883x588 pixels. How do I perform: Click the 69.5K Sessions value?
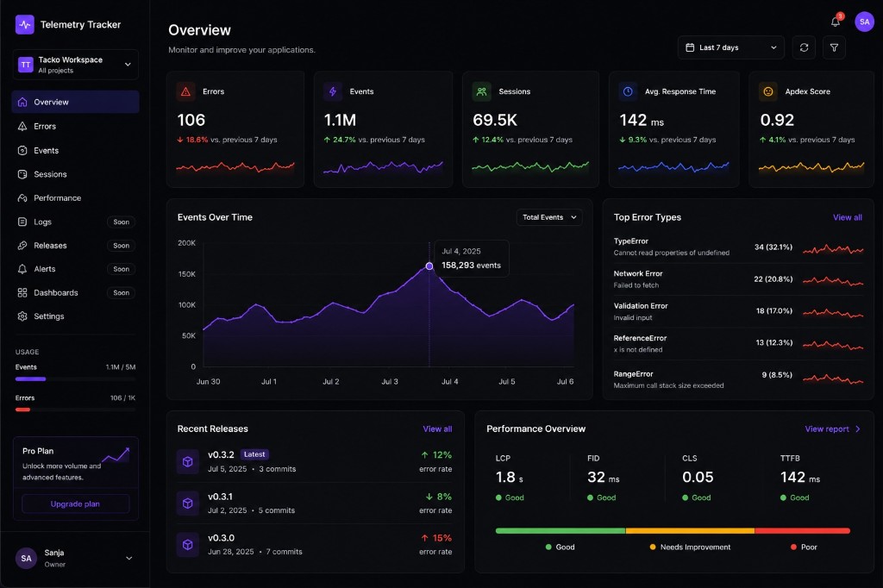(495, 120)
